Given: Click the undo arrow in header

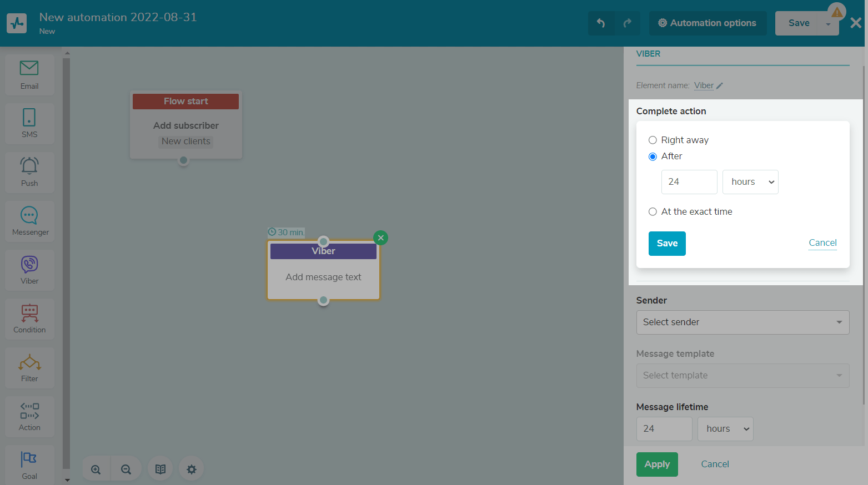Looking at the screenshot, I should click(x=601, y=23).
